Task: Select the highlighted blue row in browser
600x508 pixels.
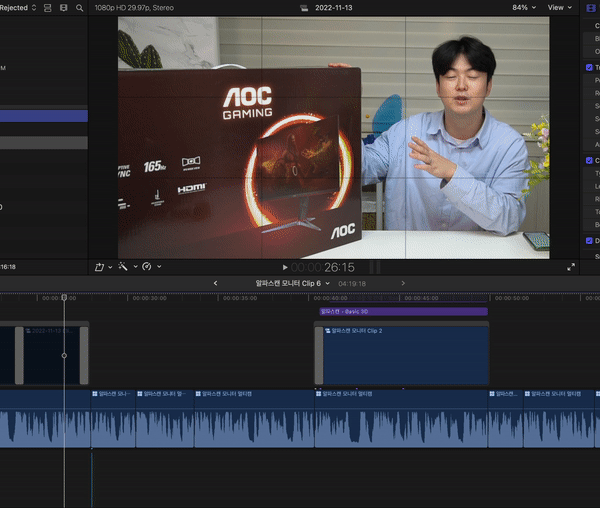Action: [44, 116]
